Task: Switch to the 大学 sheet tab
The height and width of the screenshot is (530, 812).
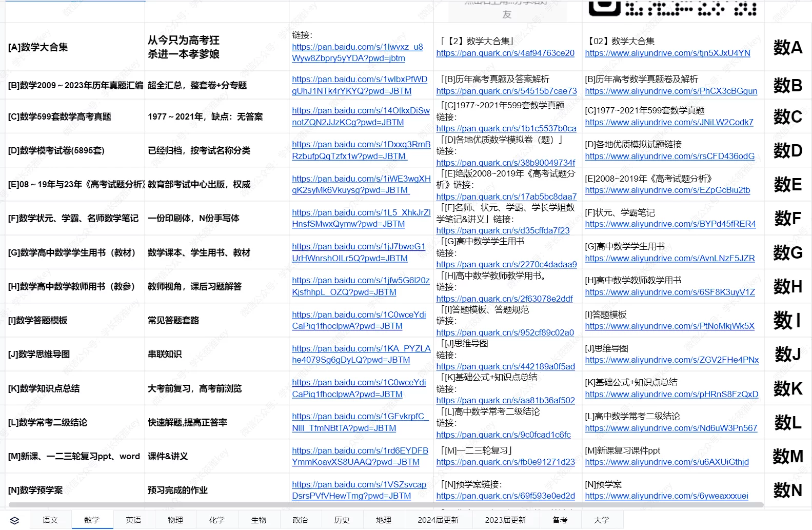Action: pyautogui.click(x=601, y=520)
